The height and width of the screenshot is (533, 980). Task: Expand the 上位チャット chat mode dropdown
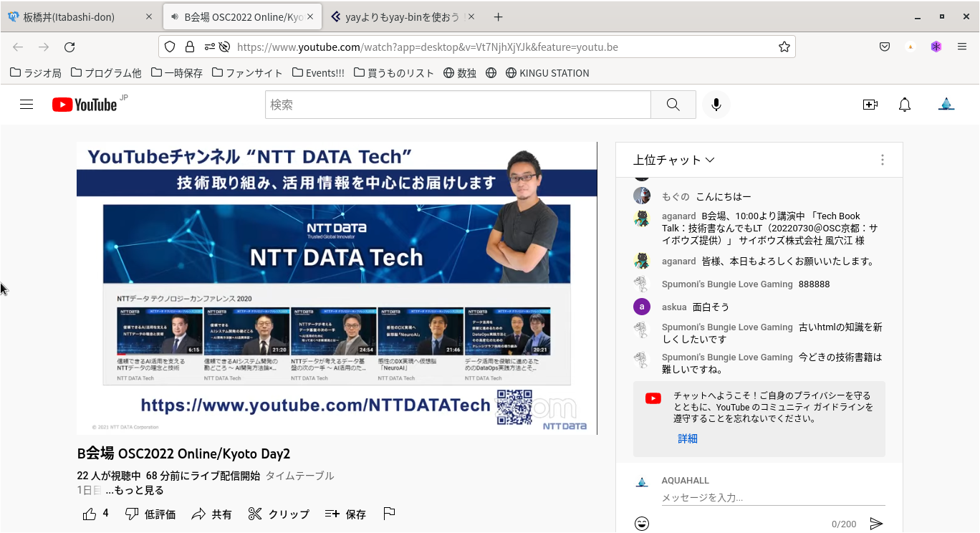(673, 160)
